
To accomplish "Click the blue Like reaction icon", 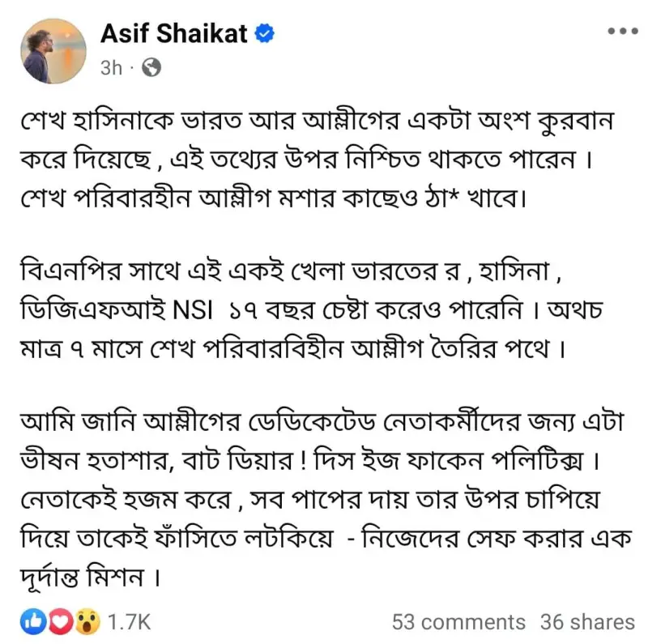I will point(33,621).
